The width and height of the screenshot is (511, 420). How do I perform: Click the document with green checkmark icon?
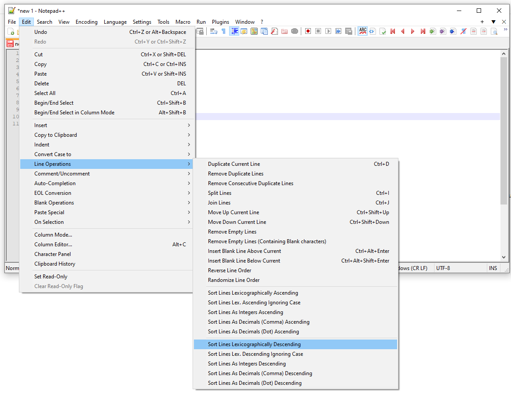click(383, 31)
